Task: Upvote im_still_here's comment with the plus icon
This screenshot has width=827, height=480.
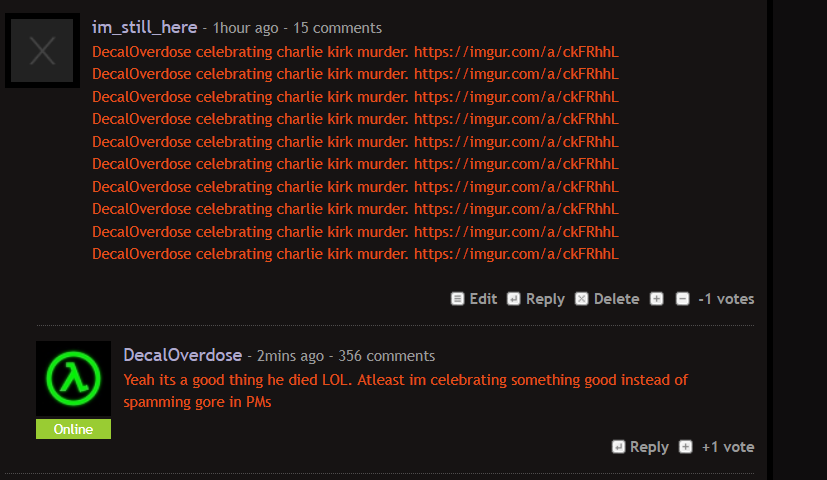Action: coord(657,299)
